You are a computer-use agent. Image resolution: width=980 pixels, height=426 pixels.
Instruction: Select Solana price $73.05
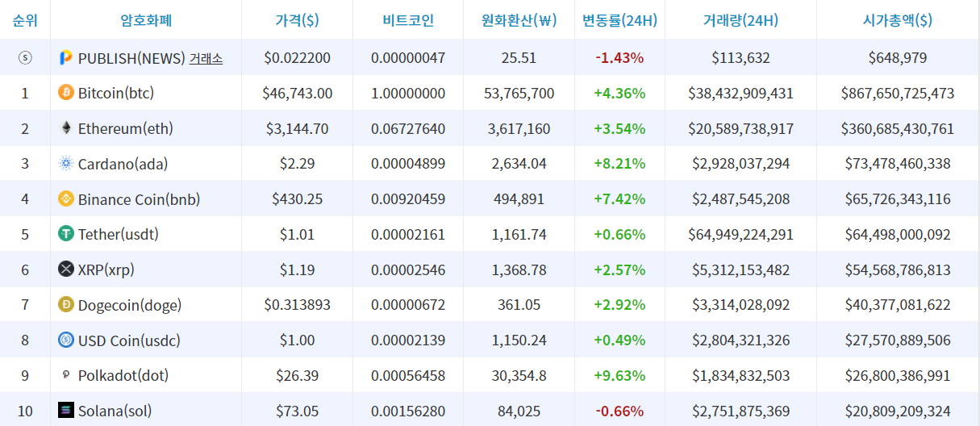tap(297, 411)
